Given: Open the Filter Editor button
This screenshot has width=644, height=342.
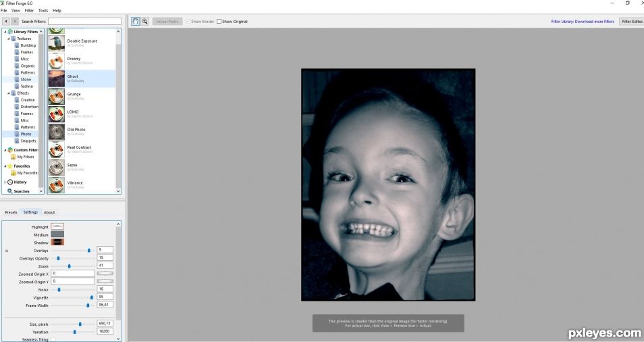Looking at the screenshot, I should 632,22.
